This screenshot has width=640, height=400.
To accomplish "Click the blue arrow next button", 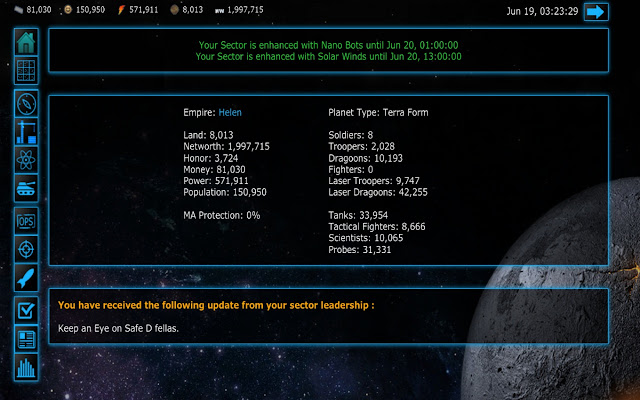I will (596, 11).
